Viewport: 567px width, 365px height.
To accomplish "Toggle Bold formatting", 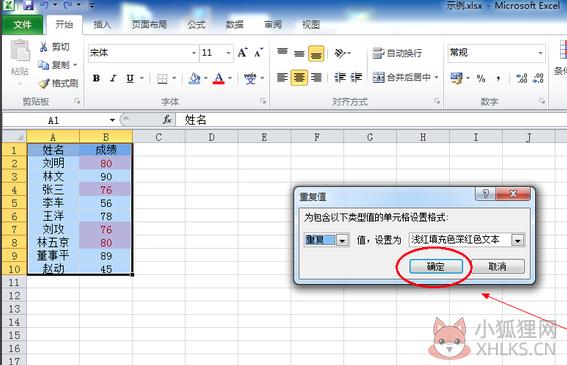I will click(97, 78).
